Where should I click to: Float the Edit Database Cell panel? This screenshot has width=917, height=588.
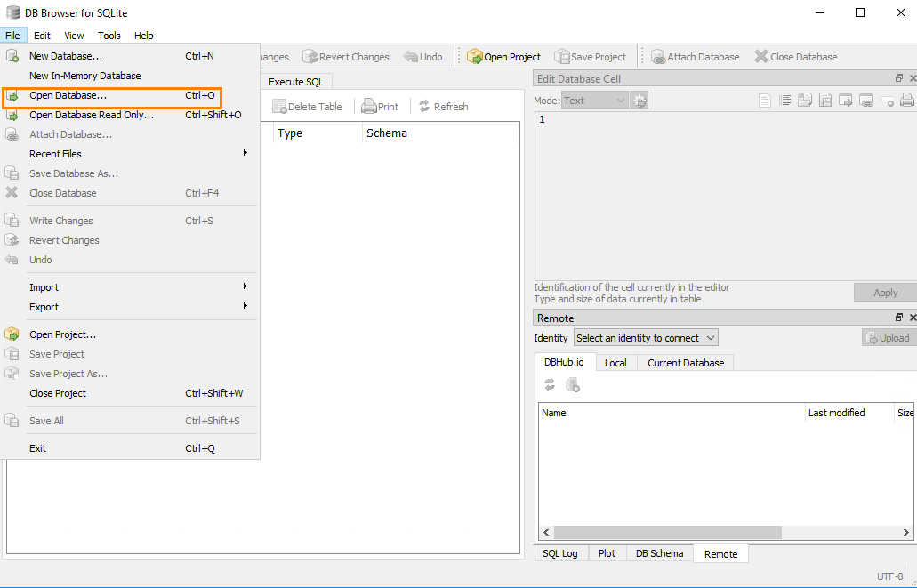coord(899,78)
